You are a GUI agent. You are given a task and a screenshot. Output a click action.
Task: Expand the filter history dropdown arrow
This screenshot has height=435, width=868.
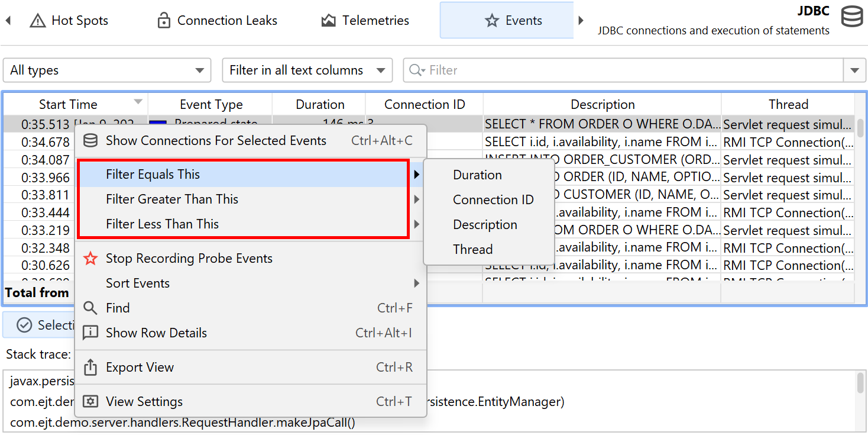pos(854,70)
